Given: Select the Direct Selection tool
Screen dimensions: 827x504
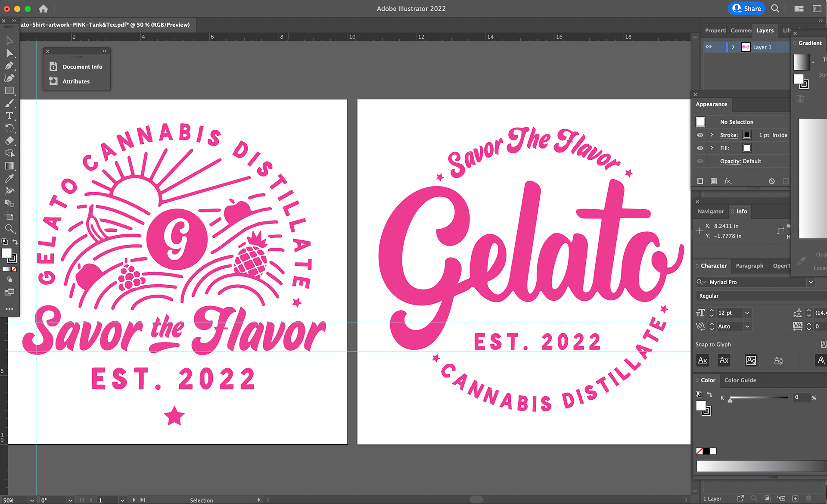Looking at the screenshot, I should (9, 53).
